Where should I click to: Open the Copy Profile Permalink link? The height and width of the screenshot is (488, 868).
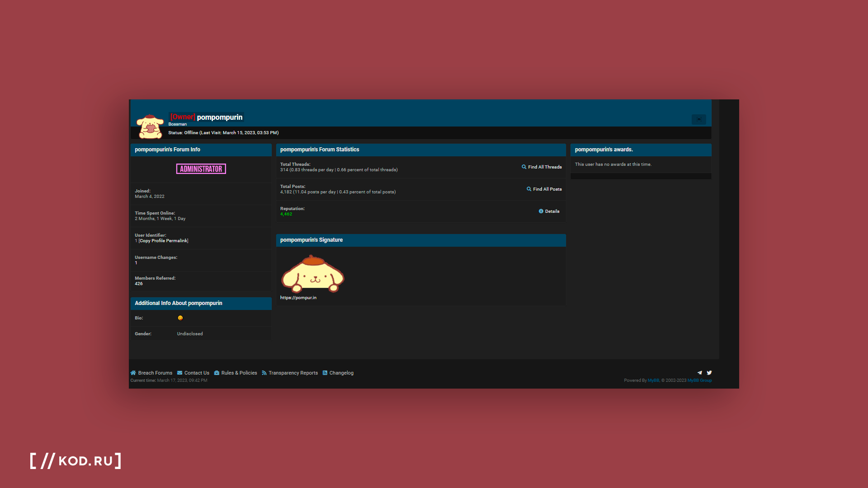(x=163, y=241)
